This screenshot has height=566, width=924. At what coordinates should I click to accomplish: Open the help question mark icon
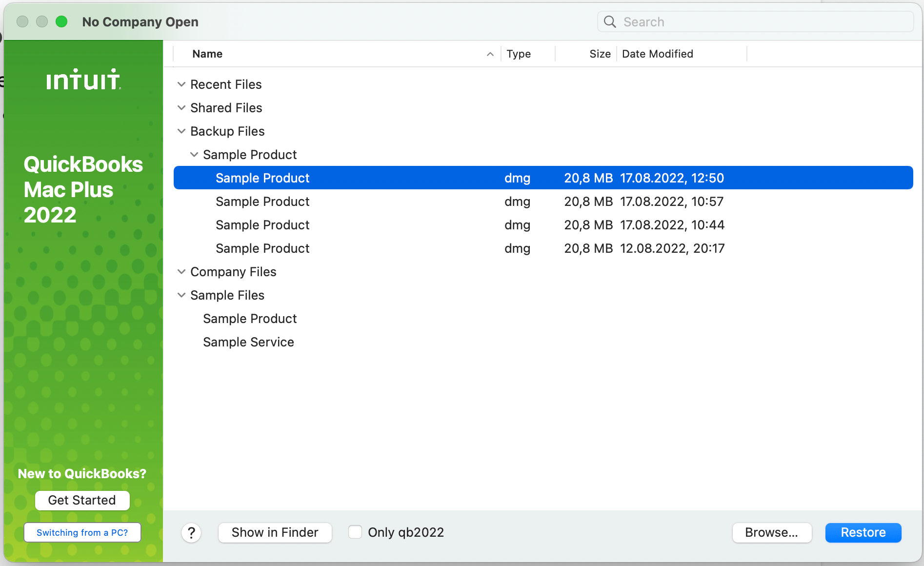[x=191, y=532]
